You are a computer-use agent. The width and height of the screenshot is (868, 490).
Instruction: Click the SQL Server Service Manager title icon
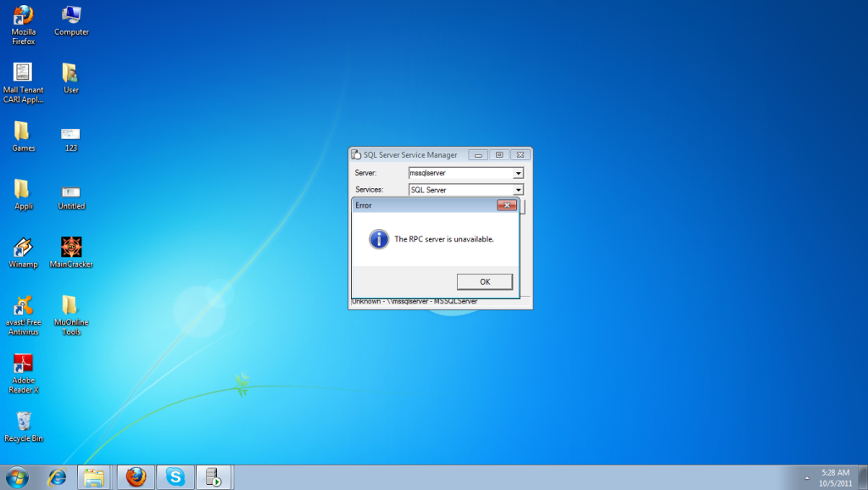point(356,154)
